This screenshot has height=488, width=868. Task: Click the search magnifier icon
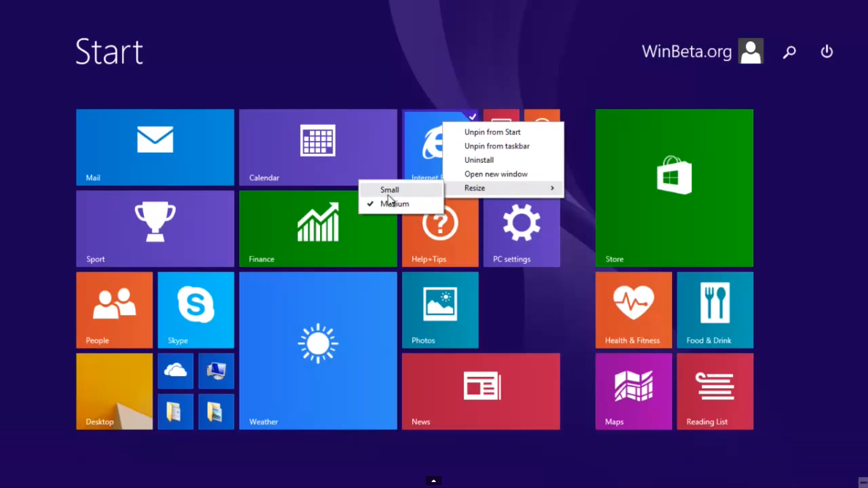(789, 52)
